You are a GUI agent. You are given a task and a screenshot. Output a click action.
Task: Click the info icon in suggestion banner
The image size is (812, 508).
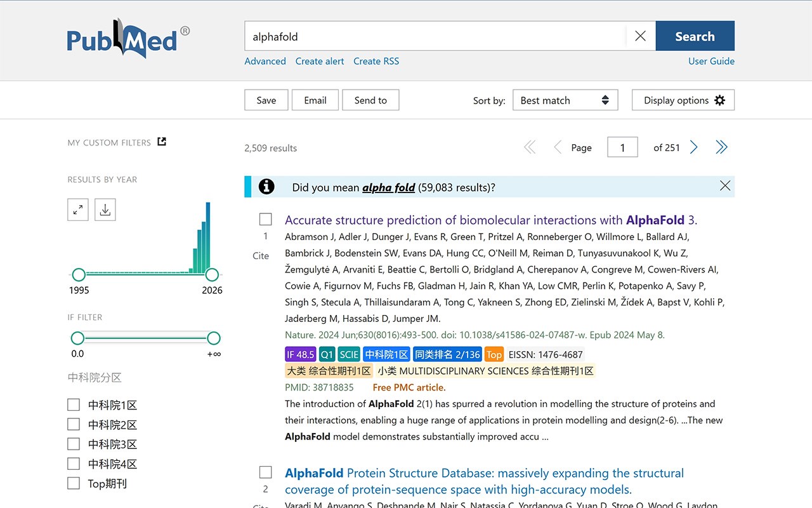click(266, 187)
